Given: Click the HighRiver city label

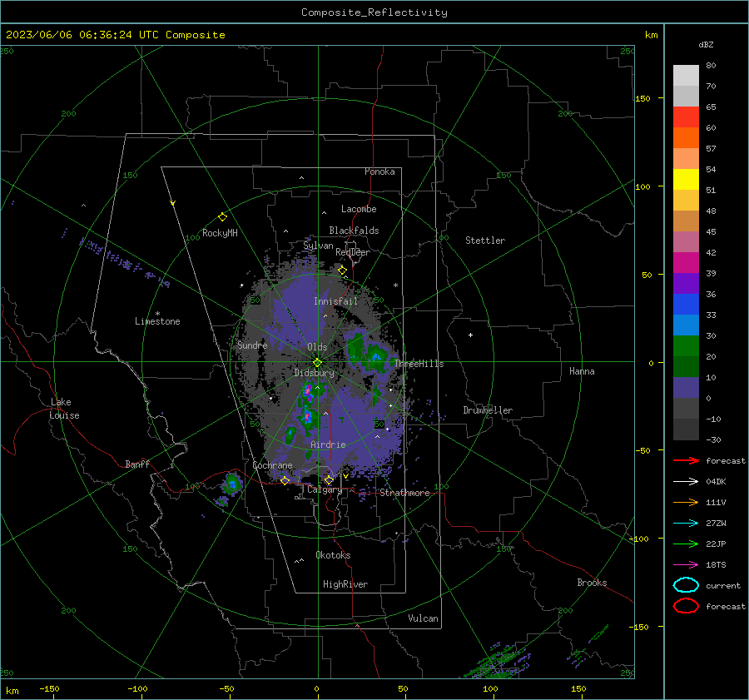Looking at the screenshot, I should coord(345,584).
